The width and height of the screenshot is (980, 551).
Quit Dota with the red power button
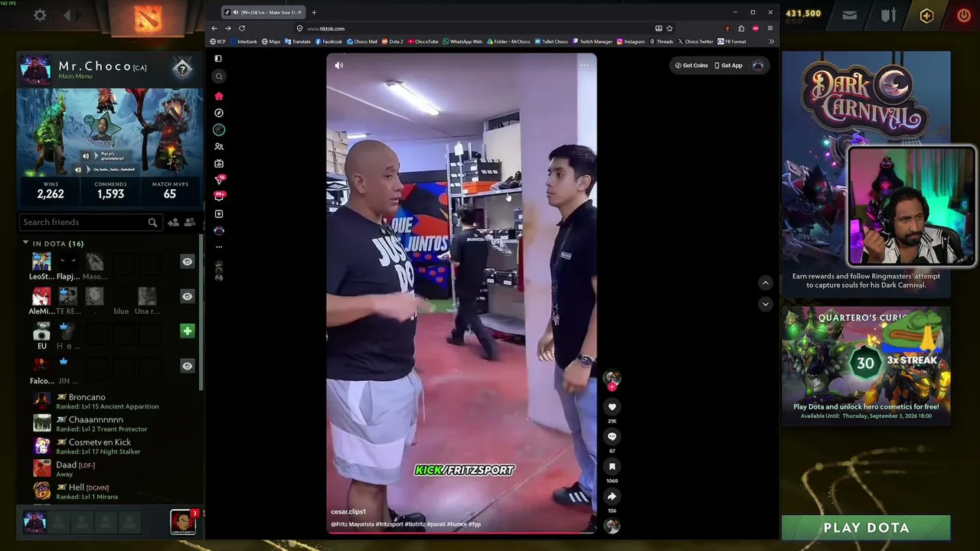(x=963, y=15)
